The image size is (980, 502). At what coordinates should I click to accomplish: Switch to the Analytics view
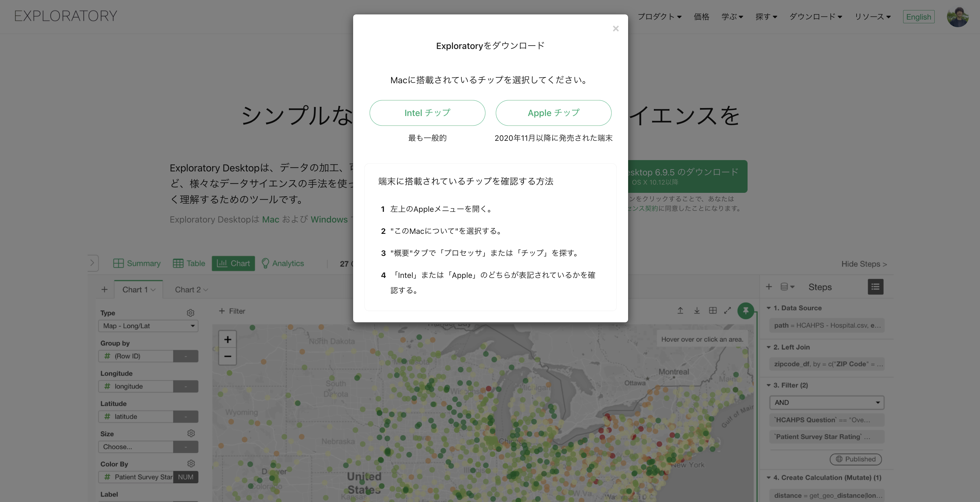(x=283, y=263)
